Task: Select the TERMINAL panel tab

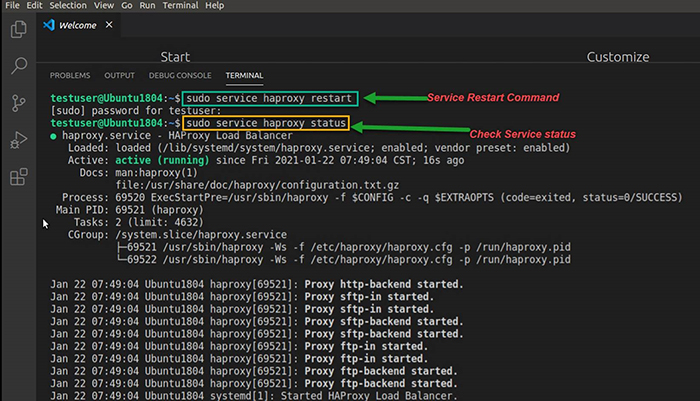Action: 245,75
